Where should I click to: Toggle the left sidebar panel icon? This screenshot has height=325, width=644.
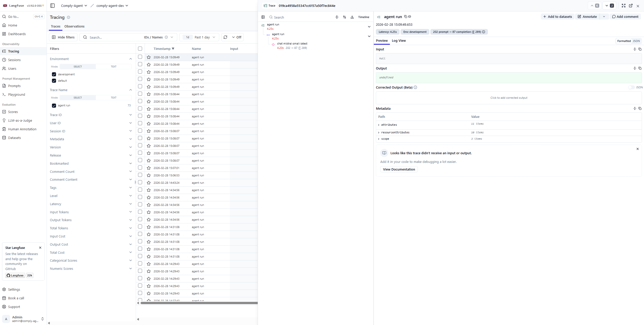click(52, 6)
